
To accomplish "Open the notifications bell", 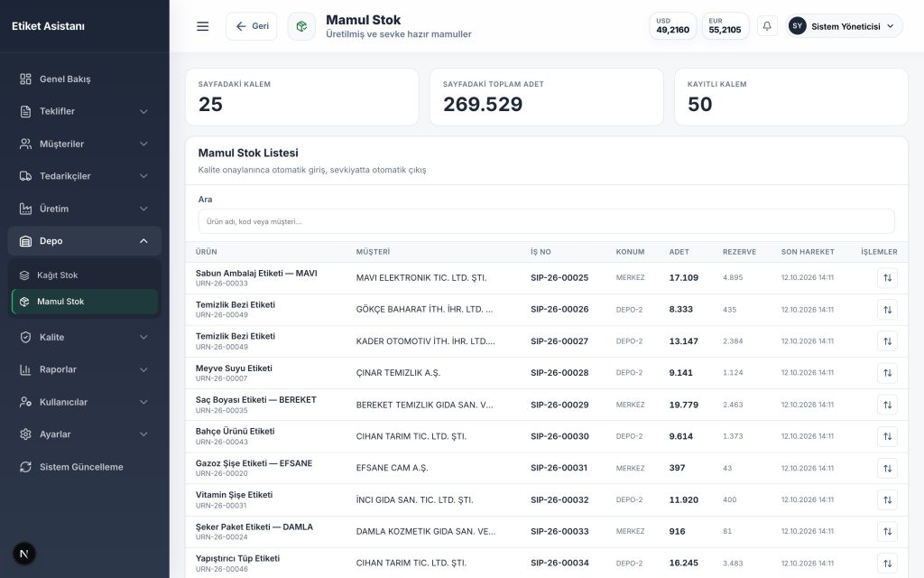I will click(x=767, y=26).
